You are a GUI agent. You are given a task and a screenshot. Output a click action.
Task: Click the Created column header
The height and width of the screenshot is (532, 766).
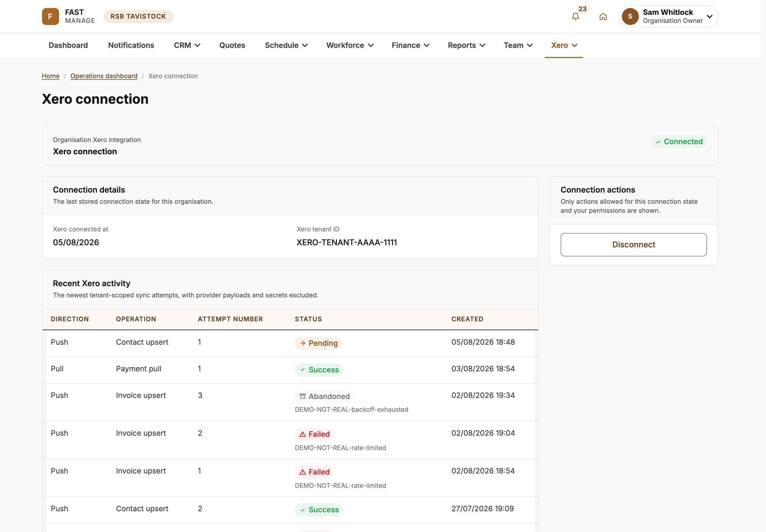click(x=467, y=319)
